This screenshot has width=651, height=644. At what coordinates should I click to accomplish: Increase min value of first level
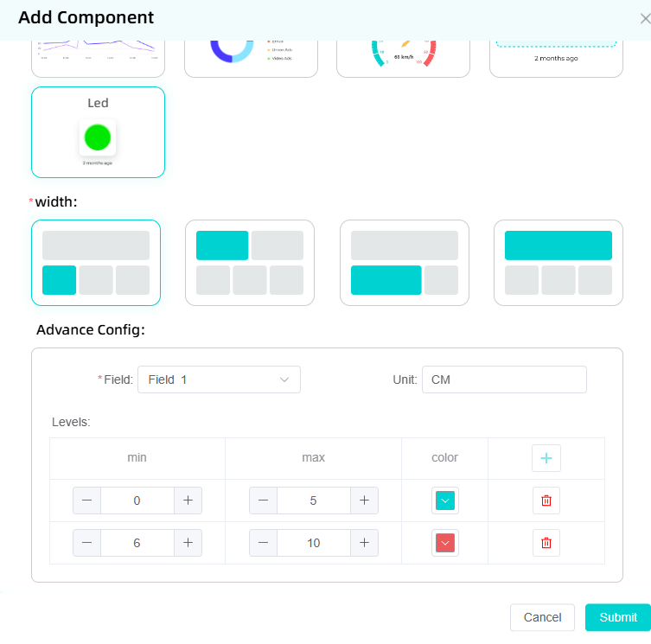coord(188,501)
